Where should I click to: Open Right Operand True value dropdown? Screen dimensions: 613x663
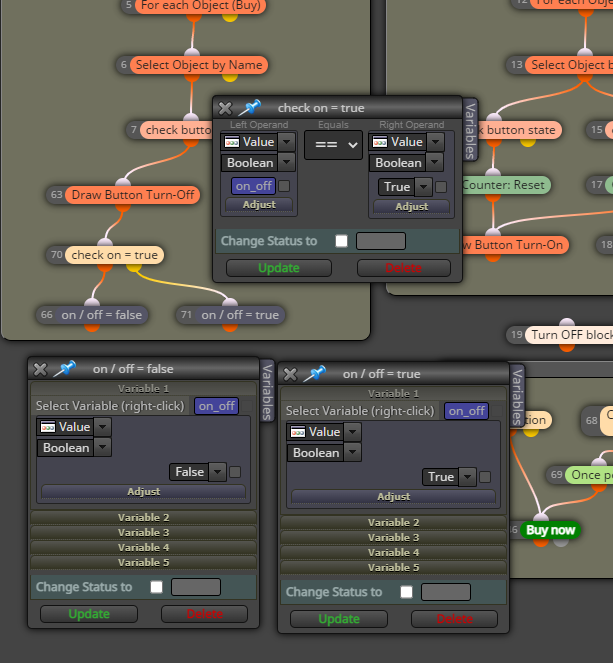click(x=423, y=187)
